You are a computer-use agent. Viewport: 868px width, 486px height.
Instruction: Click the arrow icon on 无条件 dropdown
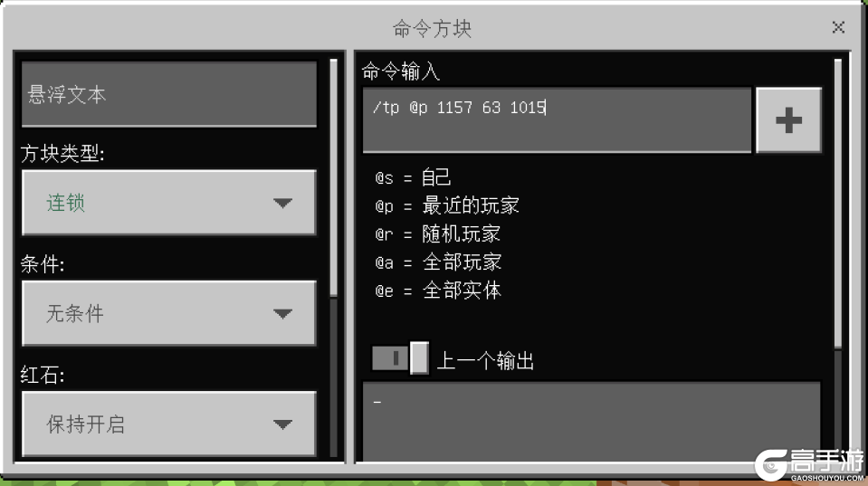click(283, 314)
